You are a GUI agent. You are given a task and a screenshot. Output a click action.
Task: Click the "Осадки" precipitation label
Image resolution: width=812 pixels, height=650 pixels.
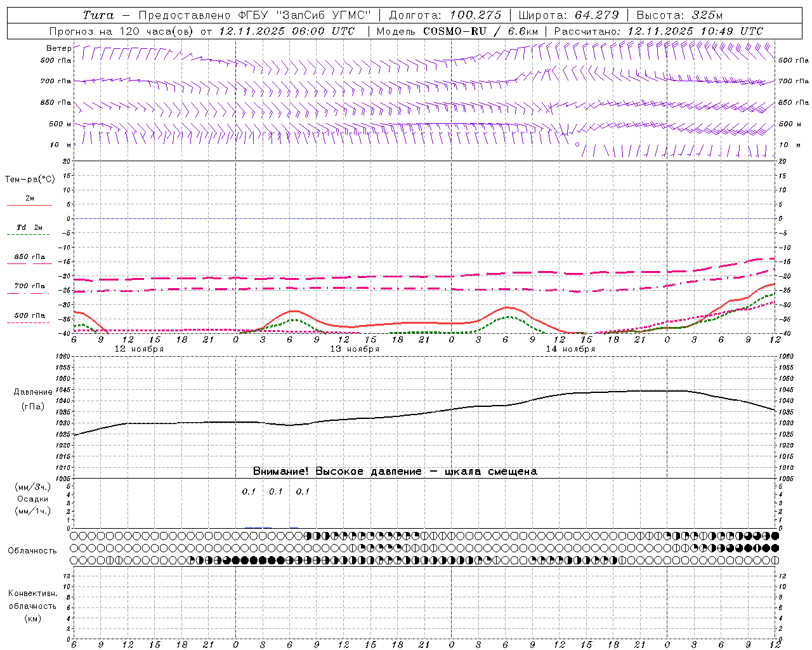pyautogui.click(x=33, y=499)
